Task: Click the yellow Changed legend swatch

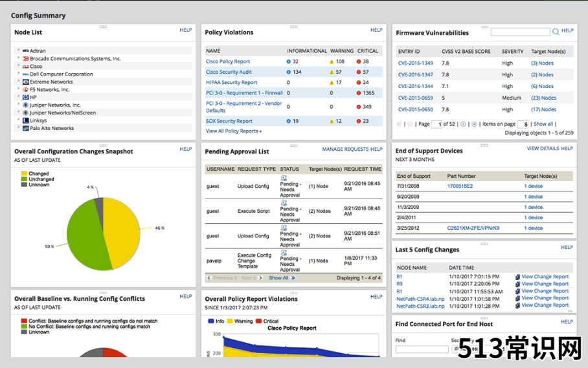Action: click(x=24, y=173)
